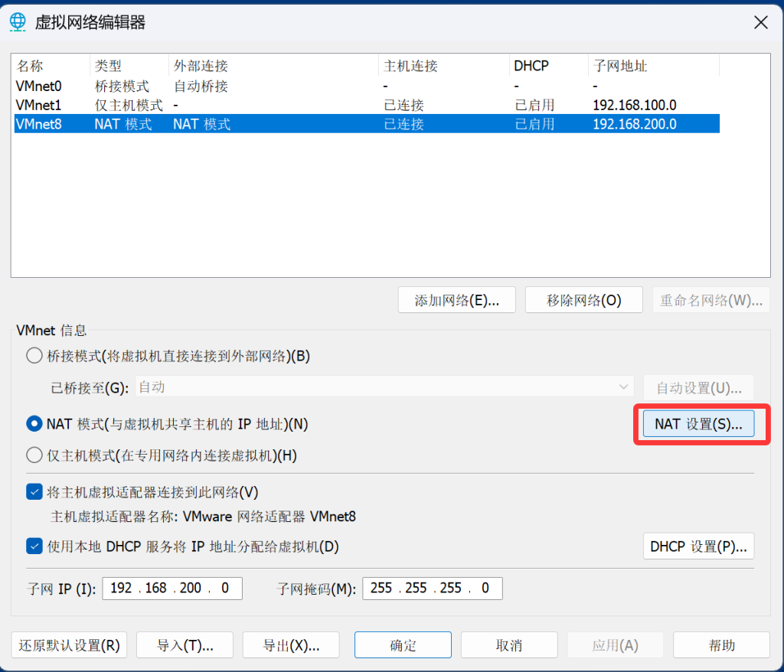Click the globe icon in title bar
784x672 pixels.
click(x=18, y=22)
